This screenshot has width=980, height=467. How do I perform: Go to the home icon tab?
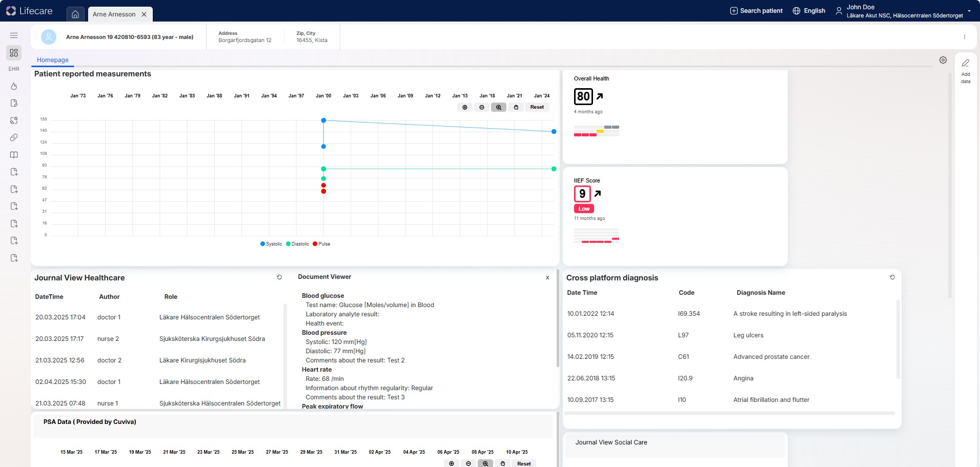coord(75,14)
